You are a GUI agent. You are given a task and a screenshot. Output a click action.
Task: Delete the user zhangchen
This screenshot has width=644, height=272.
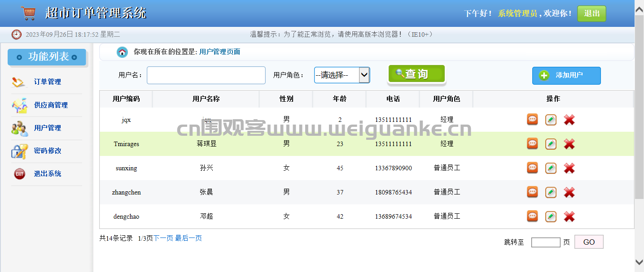click(x=569, y=193)
